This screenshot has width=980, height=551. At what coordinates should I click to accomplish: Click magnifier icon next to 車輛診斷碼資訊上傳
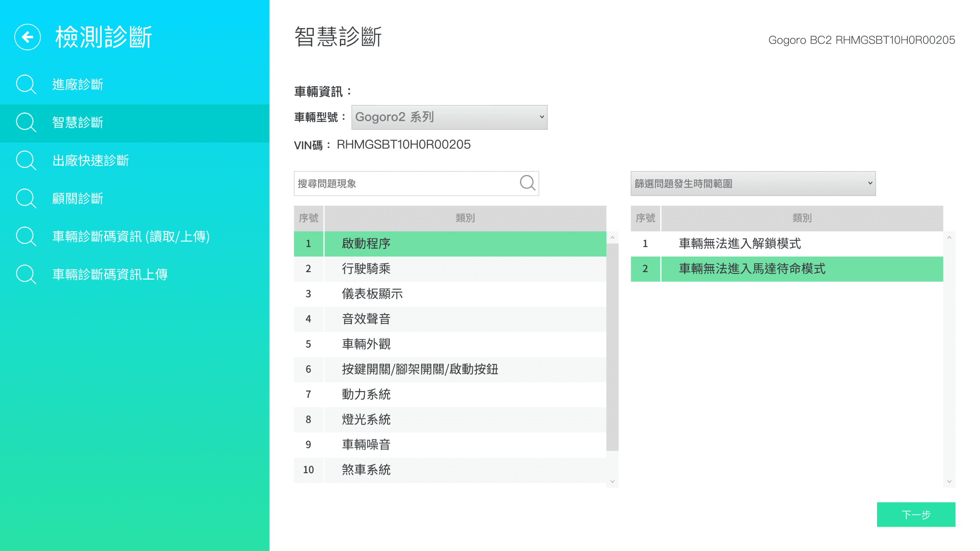pyautogui.click(x=26, y=274)
